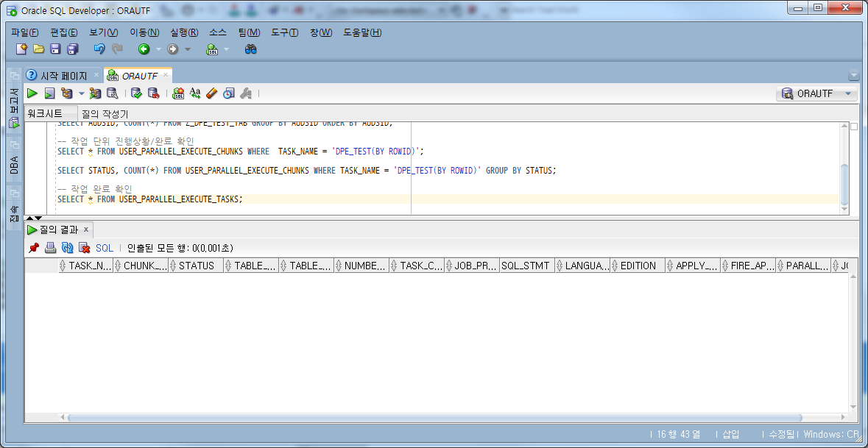Close the 질의 결과 tab
Image resolution: width=868 pixels, height=448 pixels.
click(x=86, y=229)
